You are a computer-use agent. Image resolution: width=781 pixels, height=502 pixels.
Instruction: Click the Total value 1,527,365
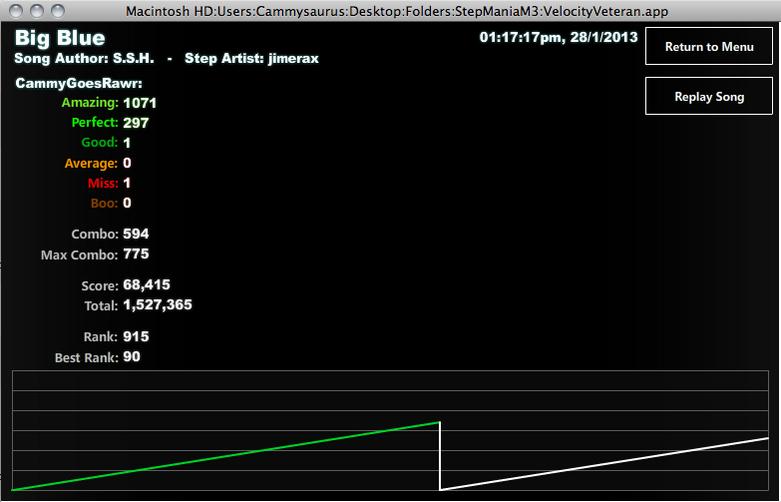(x=157, y=305)
